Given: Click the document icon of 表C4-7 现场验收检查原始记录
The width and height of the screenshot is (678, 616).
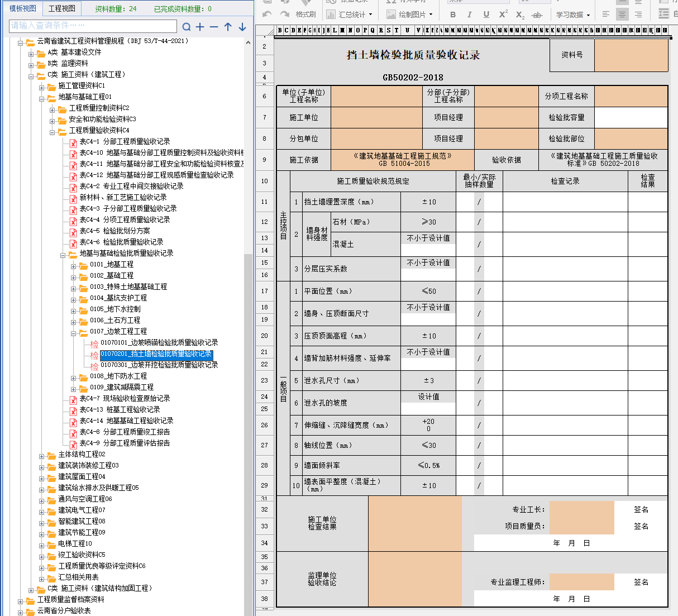Looking at the screenshot, I should click(x=73, y=399).
